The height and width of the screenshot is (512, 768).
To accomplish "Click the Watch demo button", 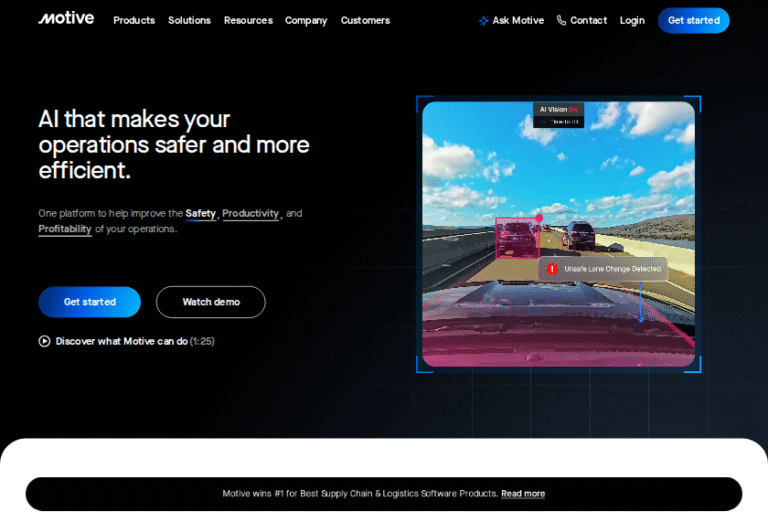I will pyautogui.click(x=211, y=302).
